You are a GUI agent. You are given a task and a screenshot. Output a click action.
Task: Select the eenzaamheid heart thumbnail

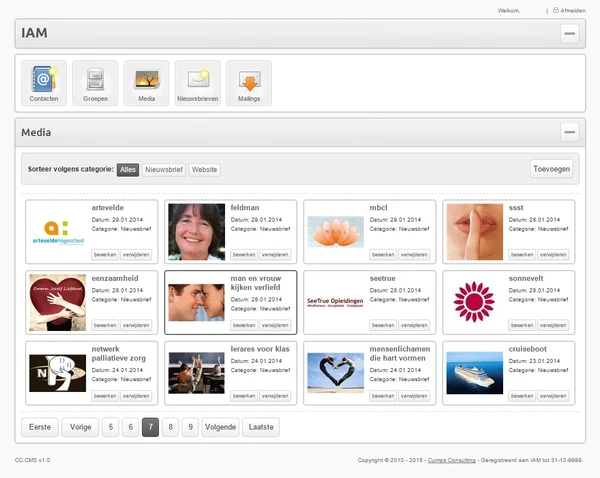(x=58, y=302)
